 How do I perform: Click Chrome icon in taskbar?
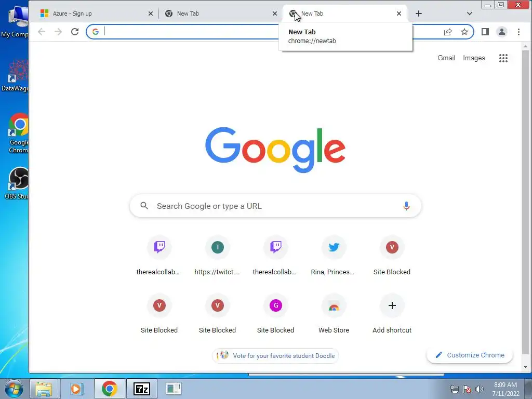109,389
